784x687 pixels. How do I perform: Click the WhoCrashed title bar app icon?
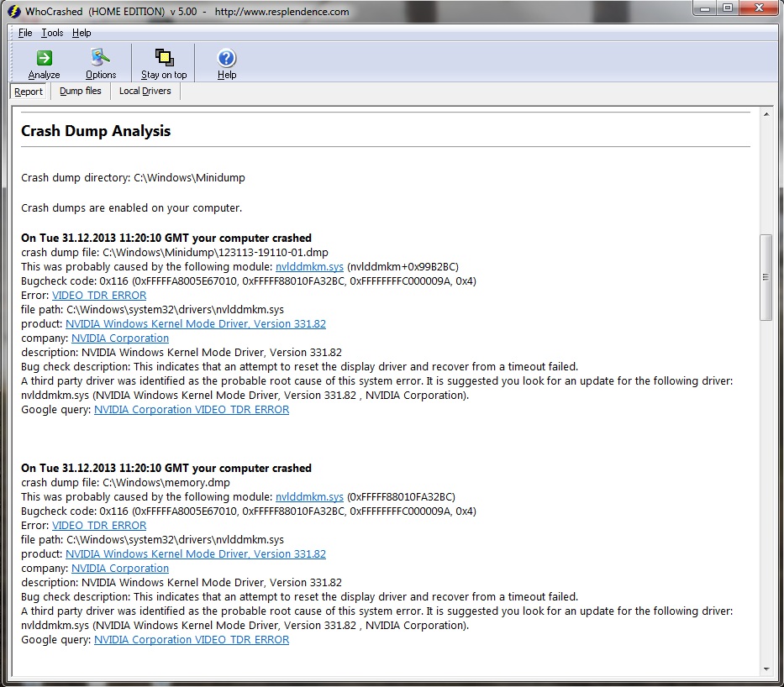(x=14, y=12)
